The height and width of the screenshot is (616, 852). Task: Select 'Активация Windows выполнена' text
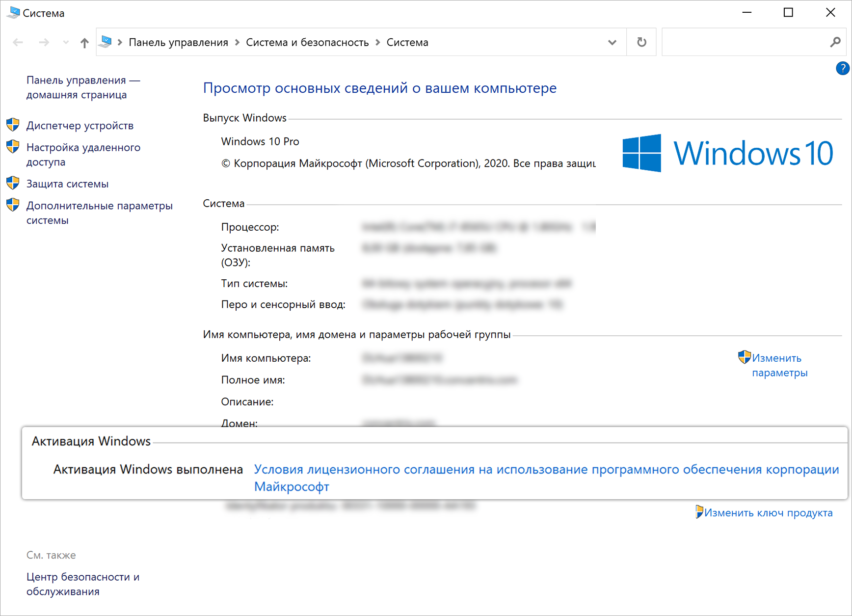[x=148, y=470]
